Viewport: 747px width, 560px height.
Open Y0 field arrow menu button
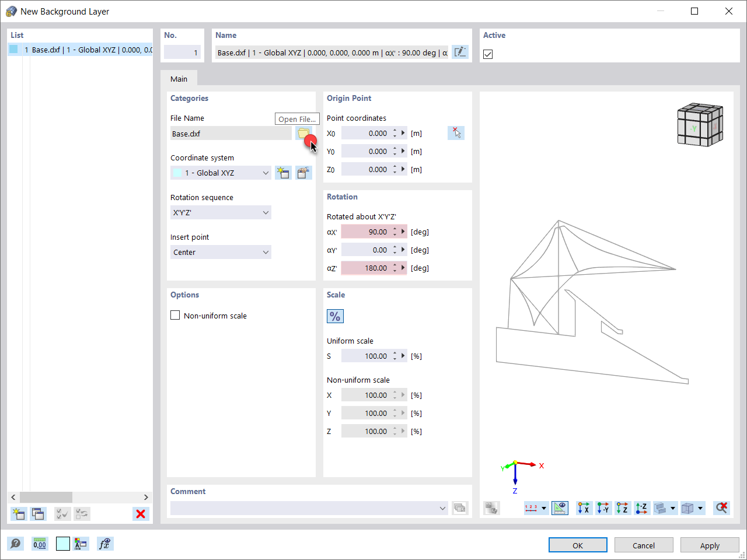(403, 151)
